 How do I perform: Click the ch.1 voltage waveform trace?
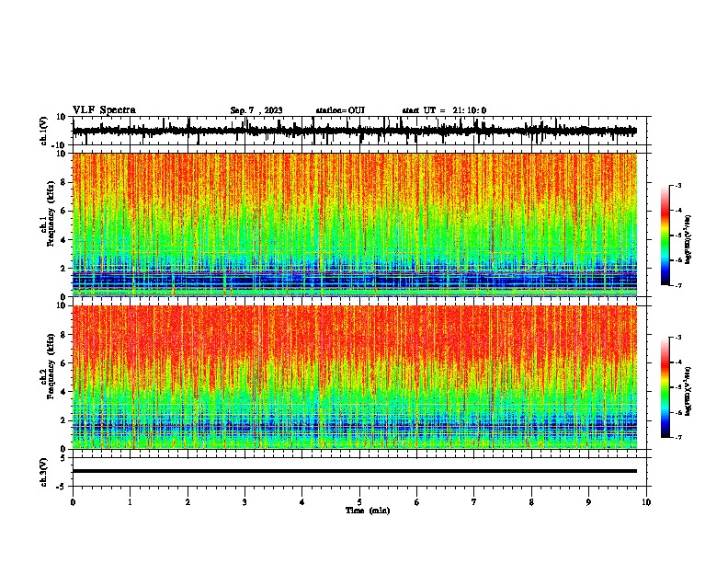pyautogui.click(x=354, y=131)
